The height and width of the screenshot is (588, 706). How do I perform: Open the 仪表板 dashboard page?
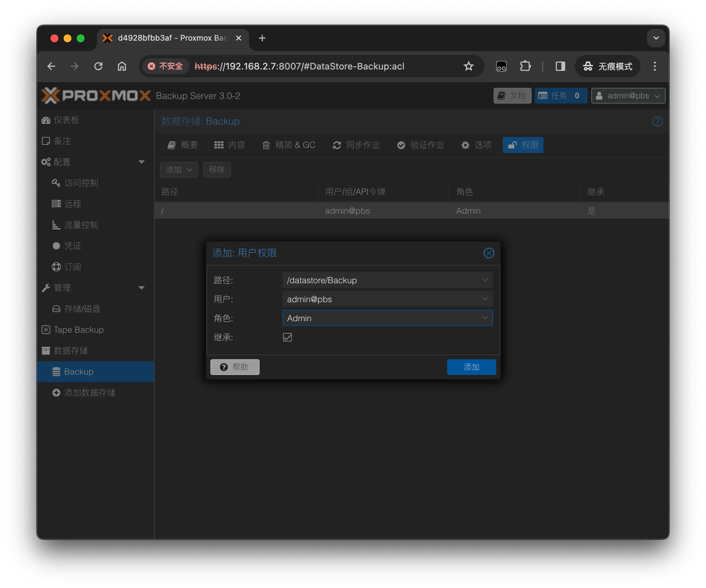pos(66,120)
